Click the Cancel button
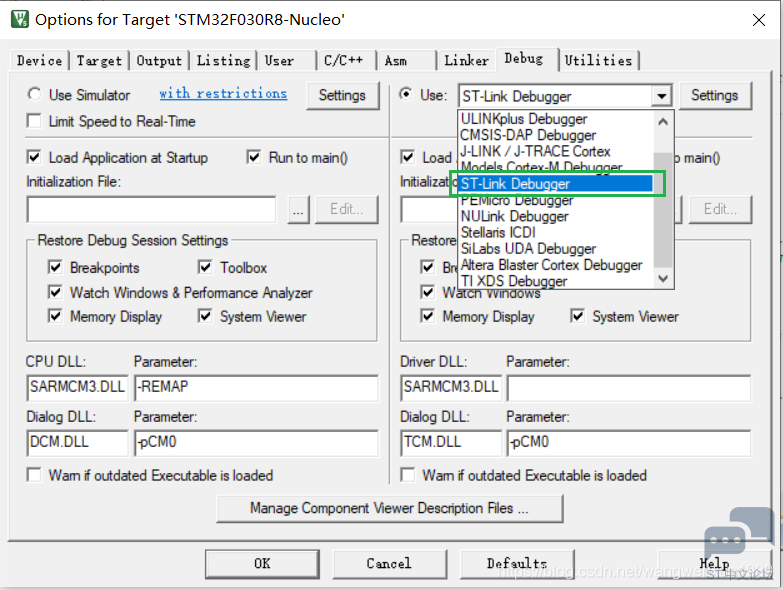Image resolution: width=783 pixels, height=590 pixels. 389,564
